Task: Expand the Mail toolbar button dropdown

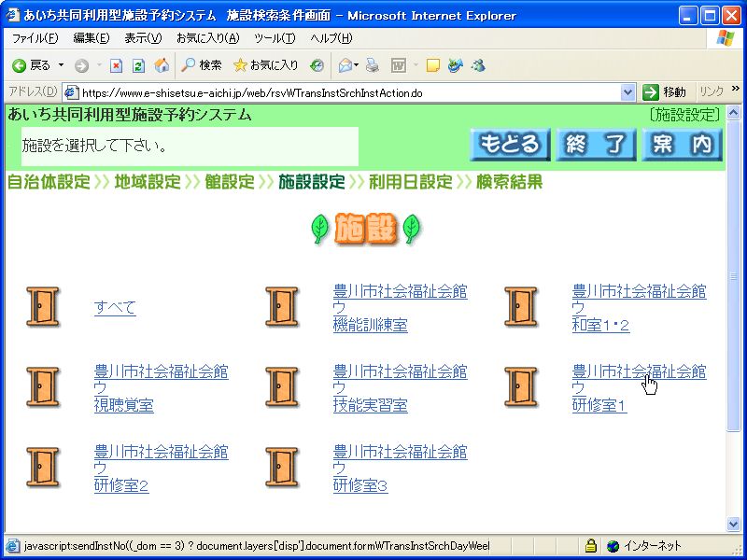Action: click(x=357, y=65)
